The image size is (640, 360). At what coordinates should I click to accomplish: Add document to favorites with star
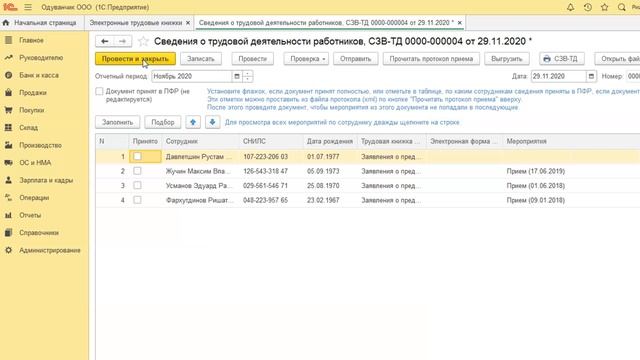coord(143,41)
